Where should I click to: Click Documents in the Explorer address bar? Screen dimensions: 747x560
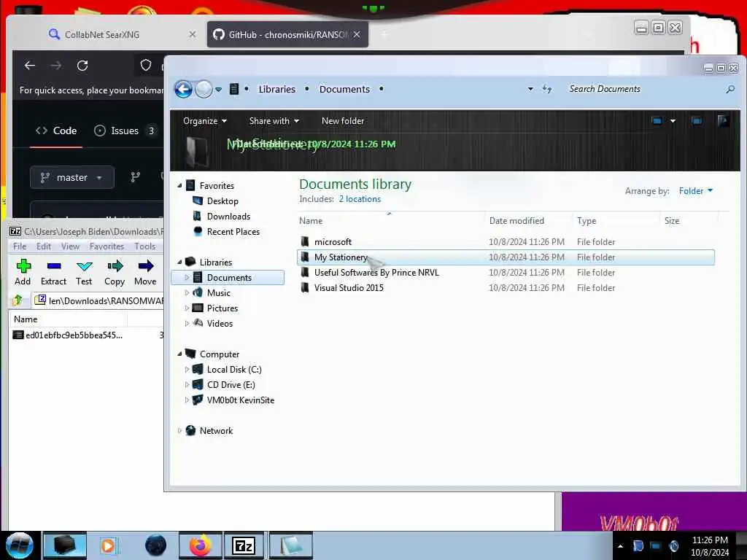[x=344, y=89]
